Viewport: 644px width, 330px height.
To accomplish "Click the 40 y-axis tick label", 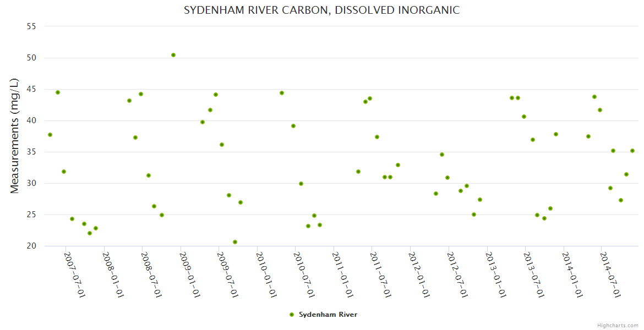I will (x=31, y=120).
